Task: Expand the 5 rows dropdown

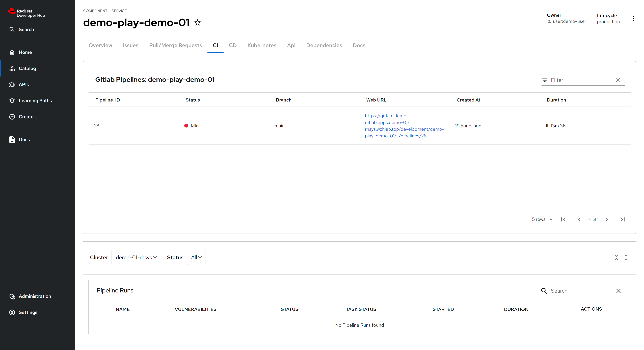Action: [542, 219]
